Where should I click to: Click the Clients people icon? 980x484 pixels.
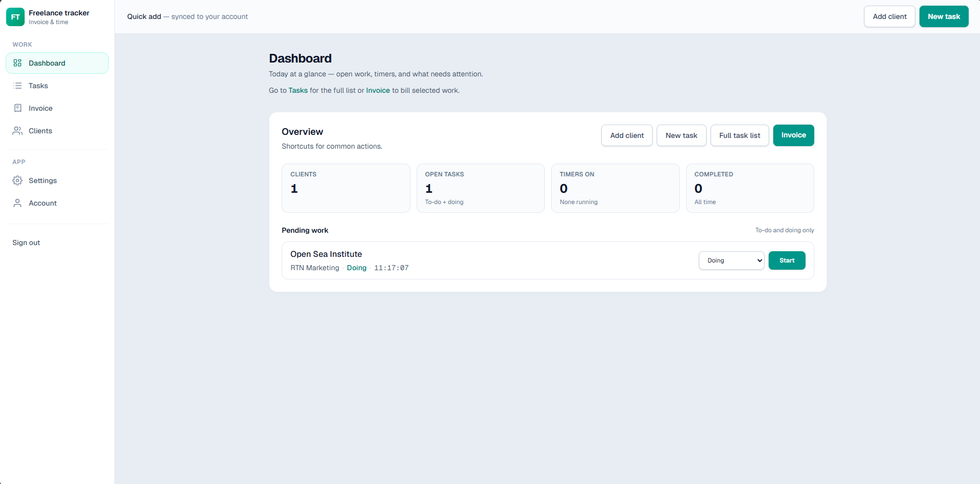(x=17, y=131)
